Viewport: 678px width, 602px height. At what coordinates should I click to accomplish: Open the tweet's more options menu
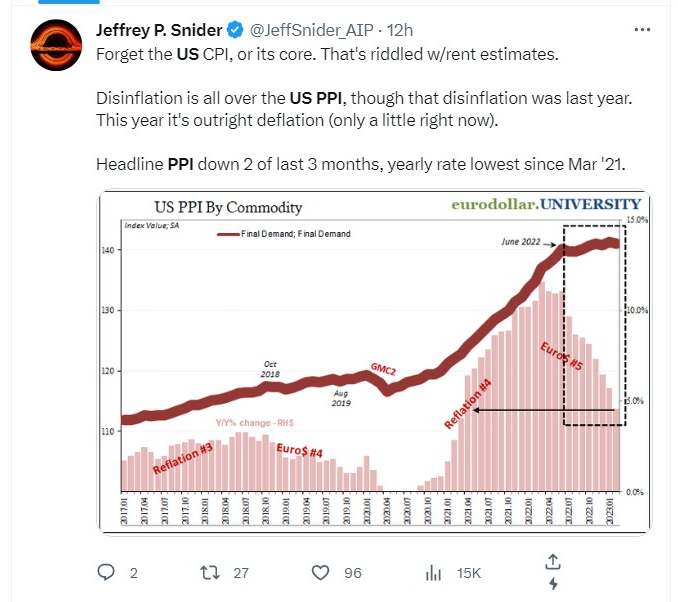tap(643, 30)
